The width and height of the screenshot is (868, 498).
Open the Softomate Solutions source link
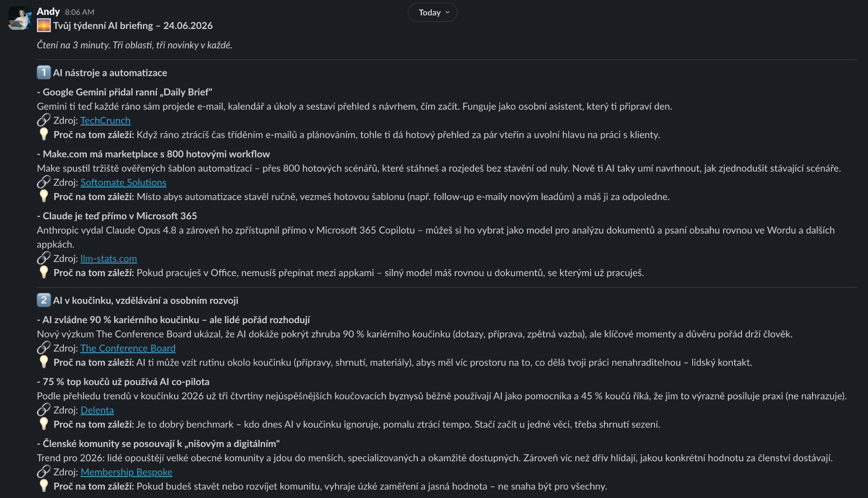(x=123, y=183)
